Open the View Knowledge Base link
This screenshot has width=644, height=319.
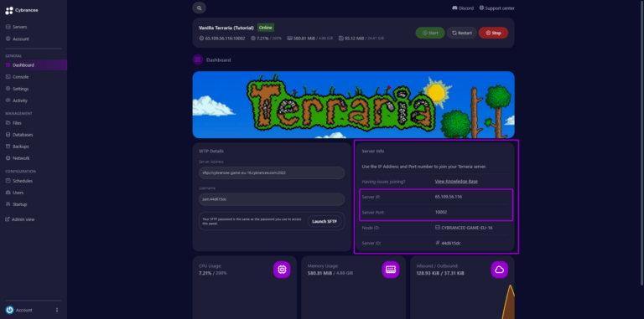(456, 181)
